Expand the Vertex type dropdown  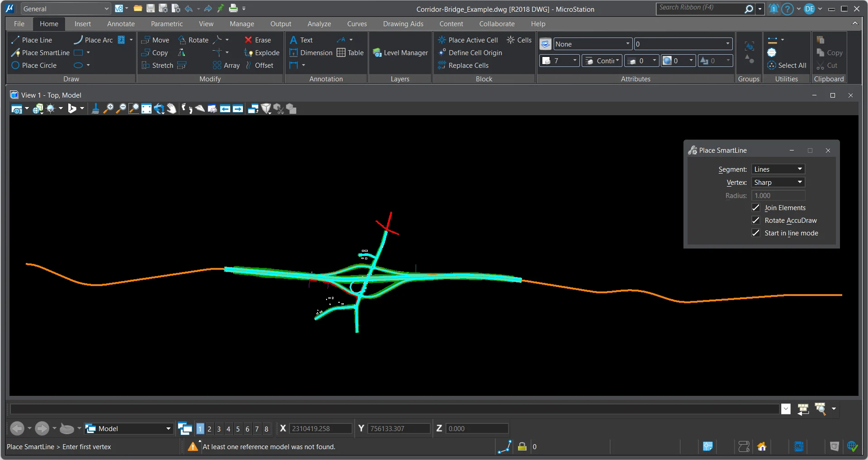pyautogui.click(x=778, y=183)
